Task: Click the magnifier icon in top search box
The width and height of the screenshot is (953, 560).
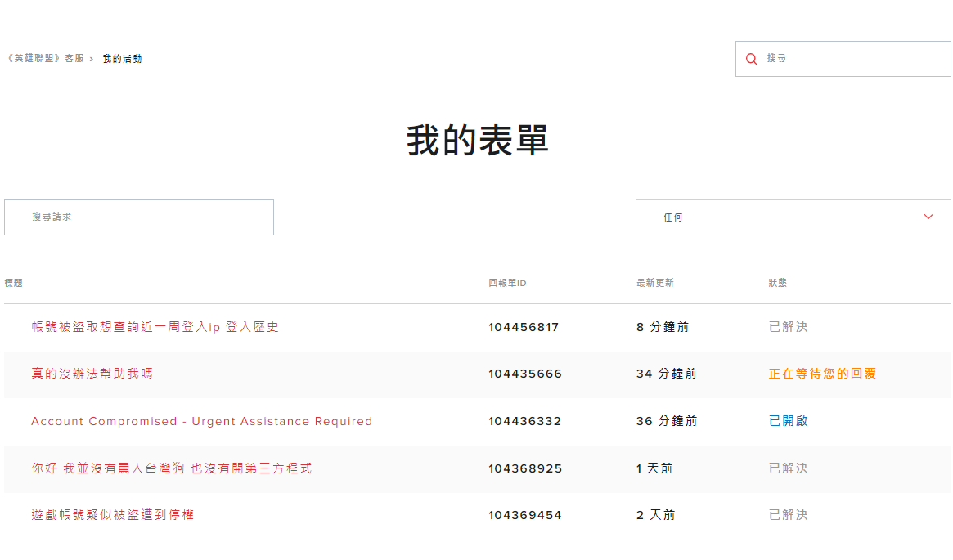Action: tap(752, 60)
